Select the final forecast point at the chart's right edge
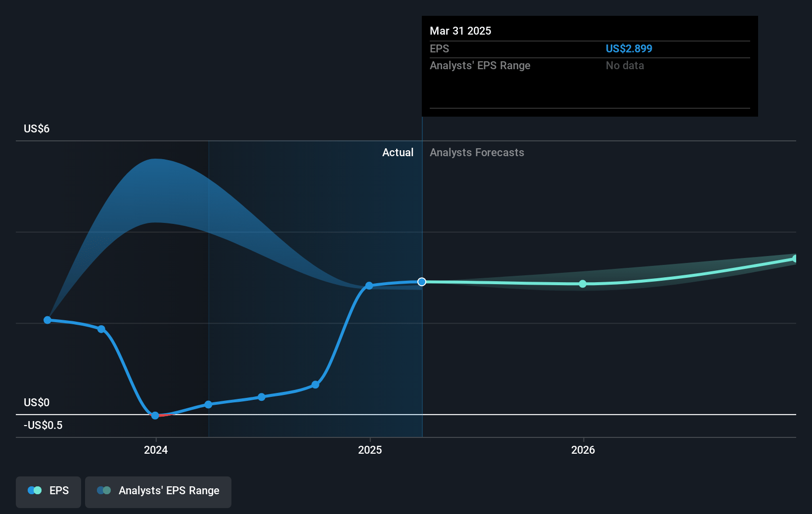812x514 pixels. (795, 259)
